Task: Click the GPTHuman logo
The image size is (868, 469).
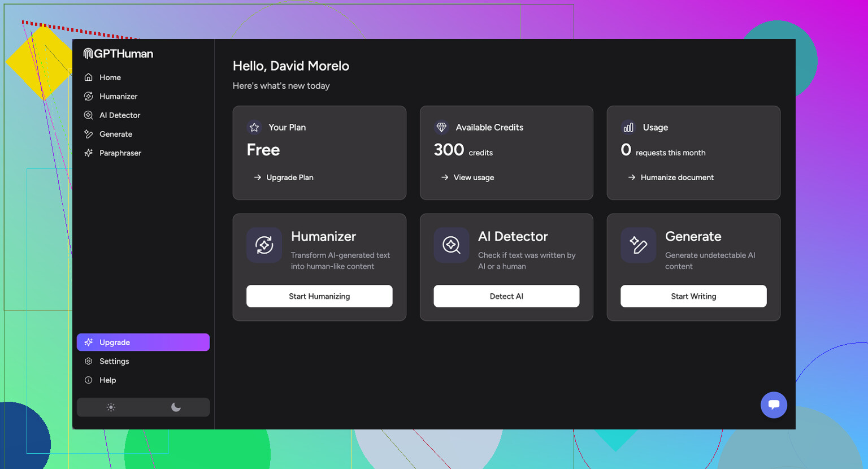Action: pyautogui.click(x=118, y=54)
